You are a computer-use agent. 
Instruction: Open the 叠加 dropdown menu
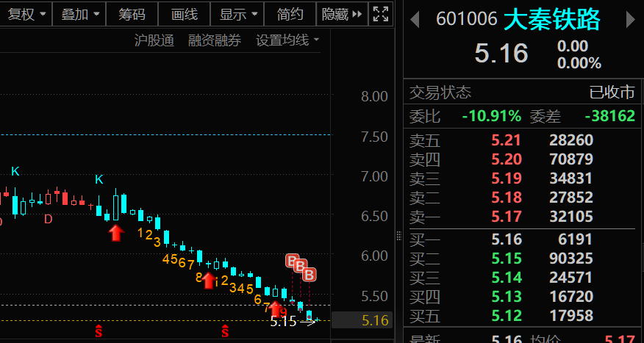pos(79,15)
